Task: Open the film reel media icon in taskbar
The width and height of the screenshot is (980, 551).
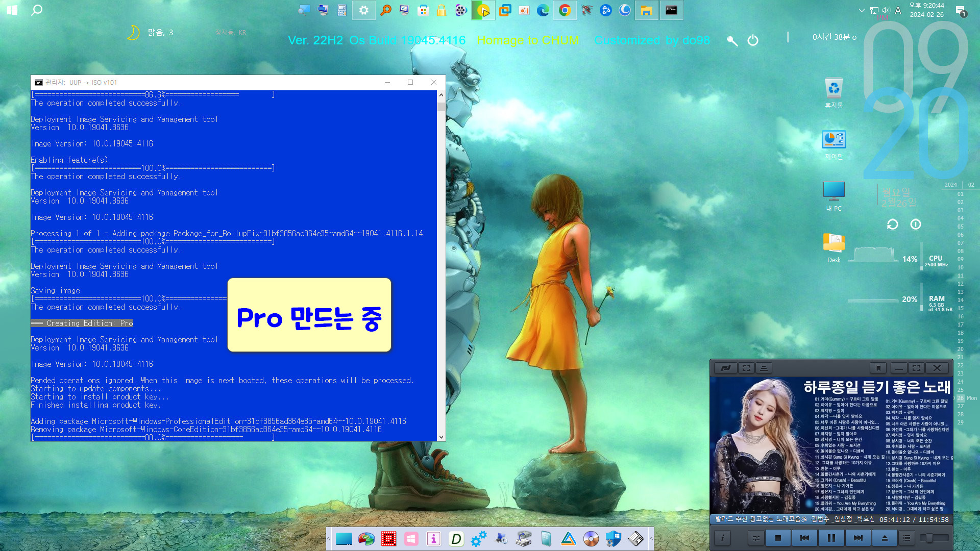Action: click(x=461, y=10)
